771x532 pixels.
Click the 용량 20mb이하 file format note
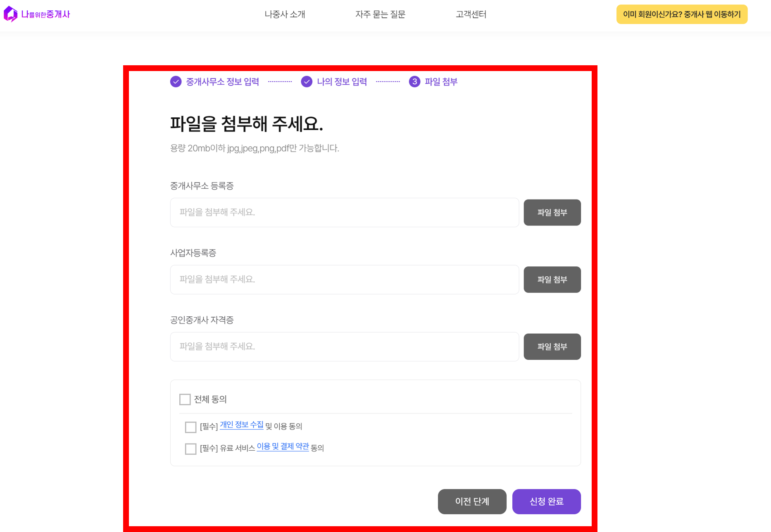pos(255,148)
